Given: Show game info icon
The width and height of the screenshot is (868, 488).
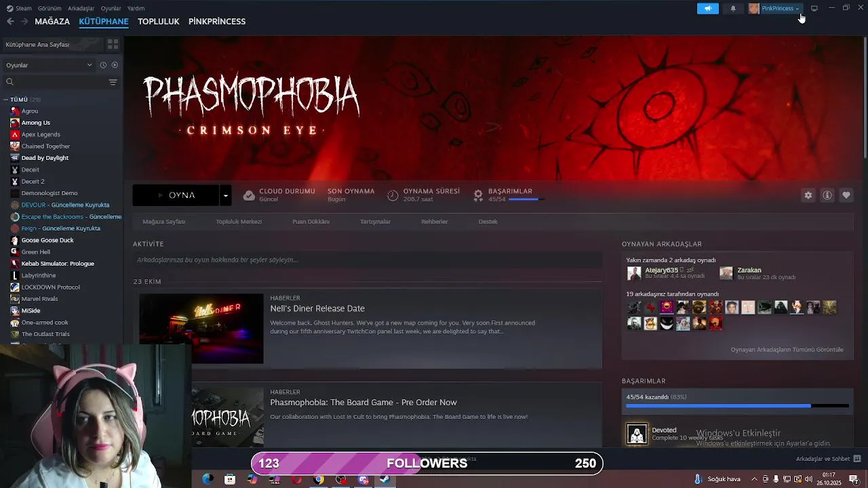Looking at the screenshot, I should 827,195.
